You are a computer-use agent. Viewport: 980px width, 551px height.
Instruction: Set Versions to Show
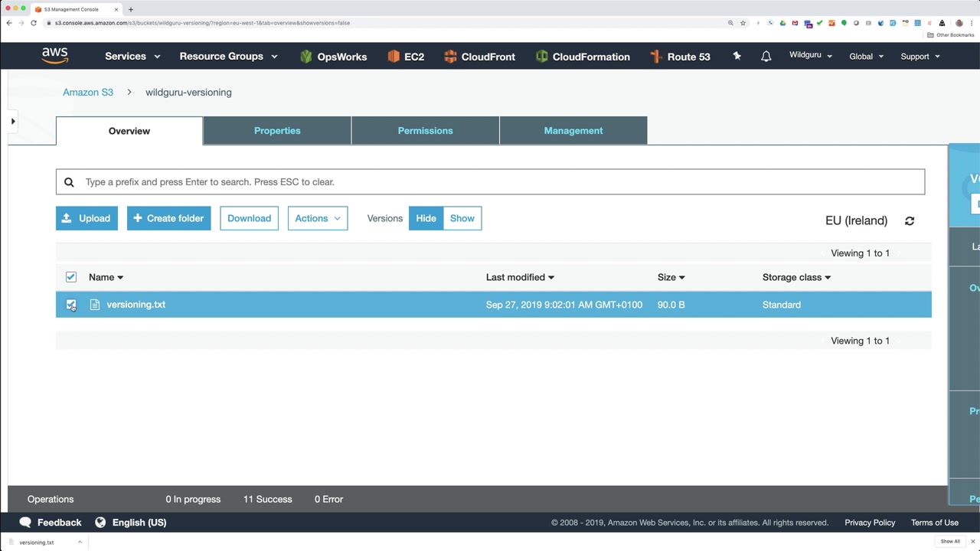point(462,218)
